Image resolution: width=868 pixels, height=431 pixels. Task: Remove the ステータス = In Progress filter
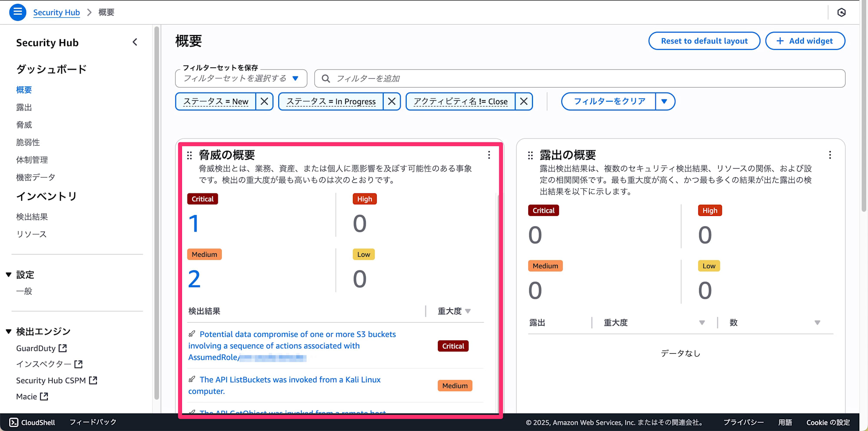[x=391, y=101]
